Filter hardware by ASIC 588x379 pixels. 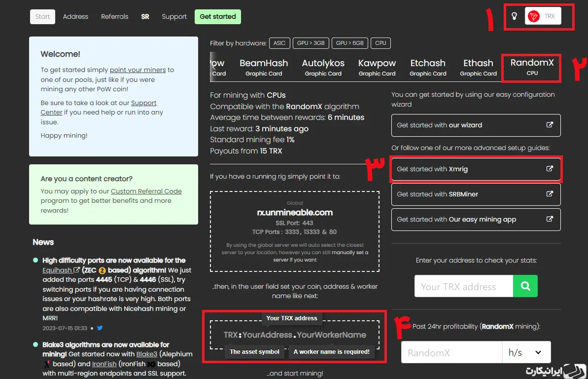(279, 43)
